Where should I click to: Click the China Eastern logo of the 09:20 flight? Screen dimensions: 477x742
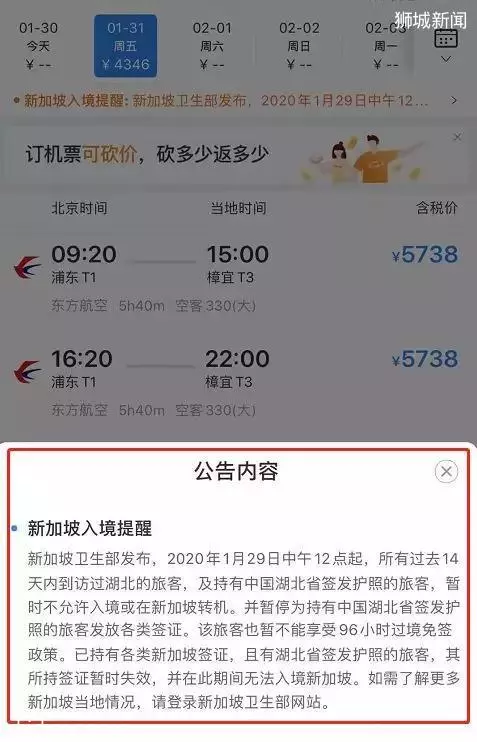click(x=27, y=267)
